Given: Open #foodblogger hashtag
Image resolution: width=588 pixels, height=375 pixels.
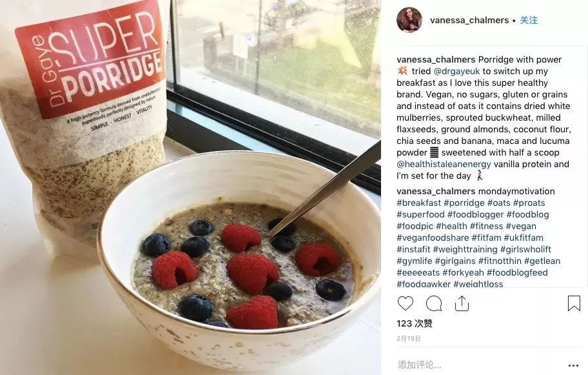Looking at the screenshot, I should pos(476,215).
